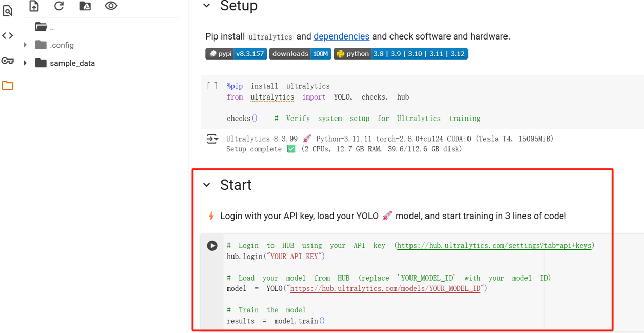Click the python versions badge
The width and height of the screenshot is (644, 333).
click(401, 54)
